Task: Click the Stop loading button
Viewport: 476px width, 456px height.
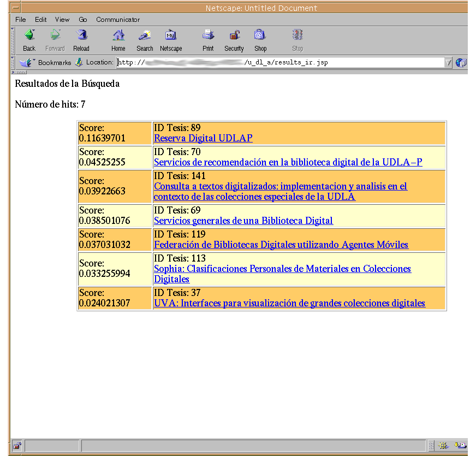Action: tap(297, 40)
